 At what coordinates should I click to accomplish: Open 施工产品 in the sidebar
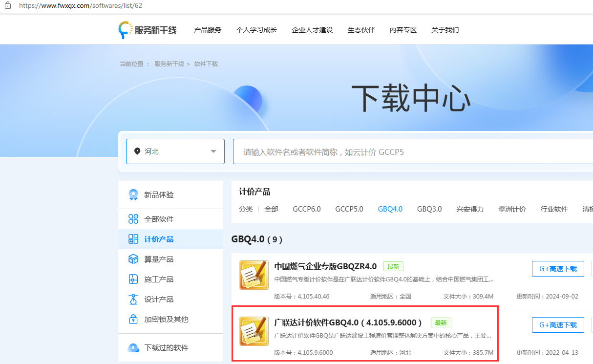pos(170,279)
